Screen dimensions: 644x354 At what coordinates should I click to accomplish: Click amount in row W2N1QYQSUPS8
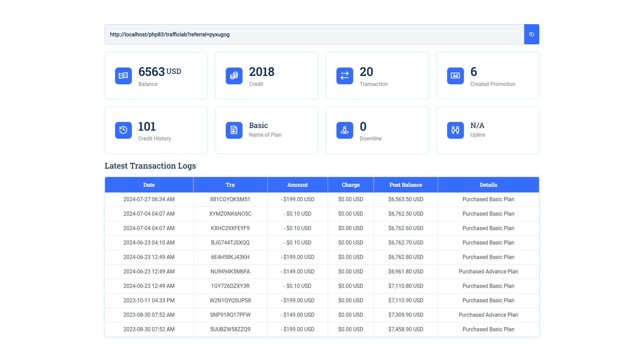[x=298, y=301]
